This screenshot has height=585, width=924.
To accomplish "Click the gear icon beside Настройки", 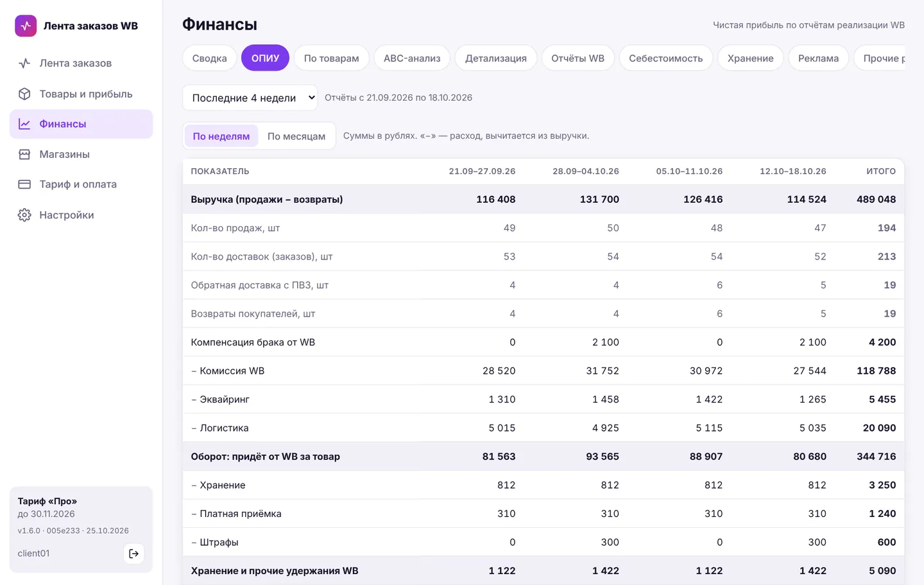I will coord(24,215).
